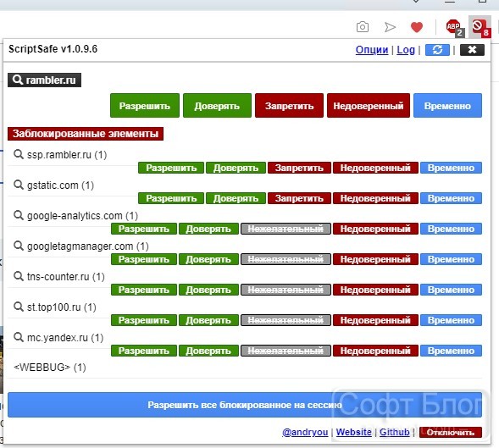Trust tns-counter.ru with Доверять
Viewport: 499px width, 448px height.
(x=208, y=290)
